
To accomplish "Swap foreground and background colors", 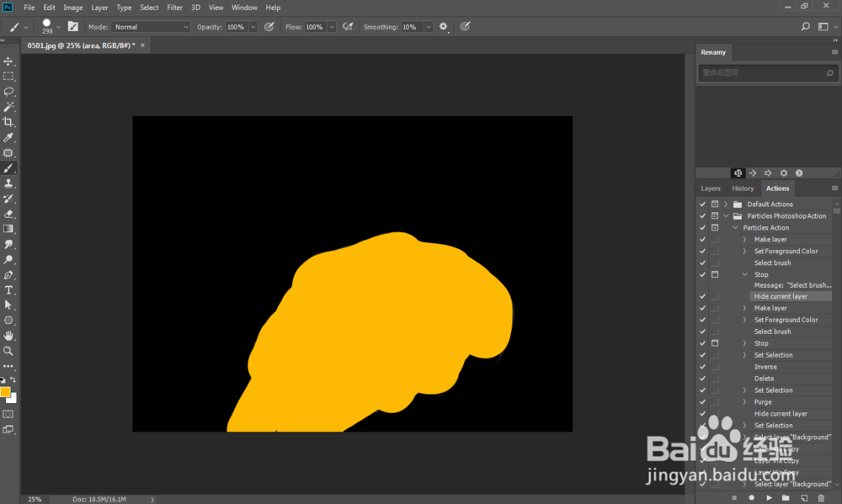I will 13,379.
